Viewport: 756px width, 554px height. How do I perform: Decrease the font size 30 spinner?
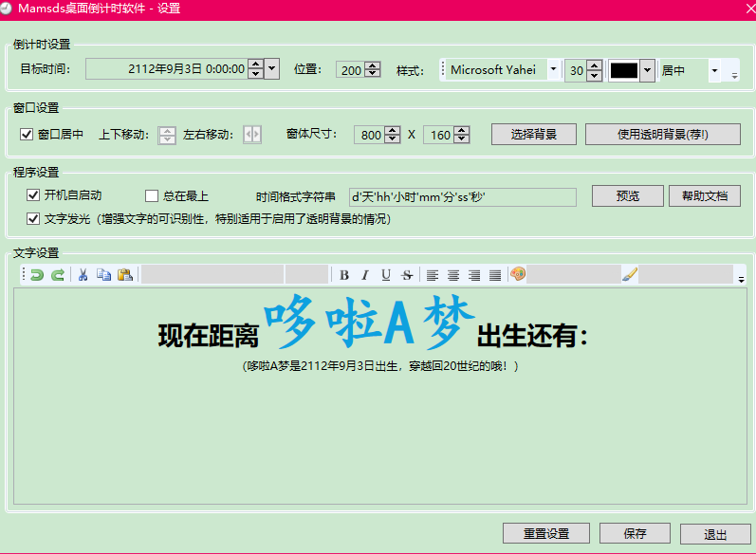(595, 76)
